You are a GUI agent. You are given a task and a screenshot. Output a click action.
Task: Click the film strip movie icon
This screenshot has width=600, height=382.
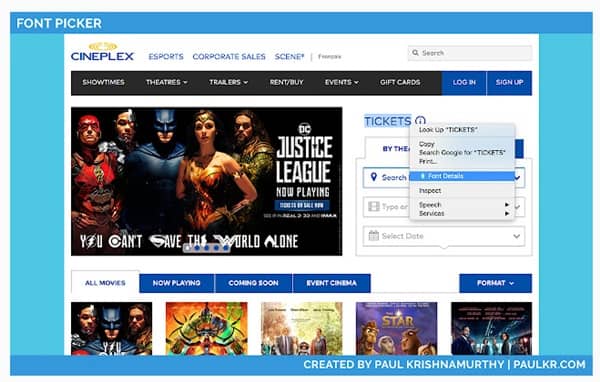(373, 207)
